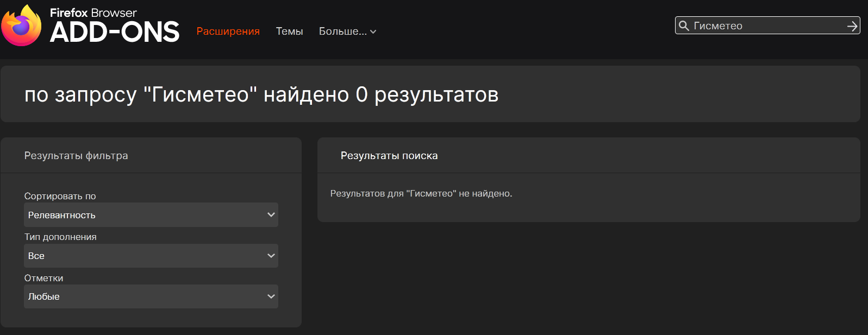Viewport: 868px width, 335px height.
Task: Click the magnifier icon in search box
Action: (x=684, y=26)
